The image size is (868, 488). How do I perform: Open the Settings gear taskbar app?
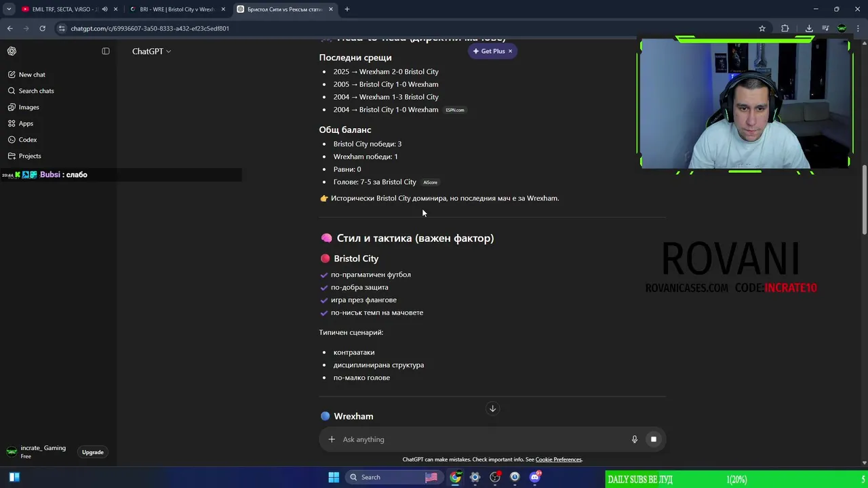475,477
